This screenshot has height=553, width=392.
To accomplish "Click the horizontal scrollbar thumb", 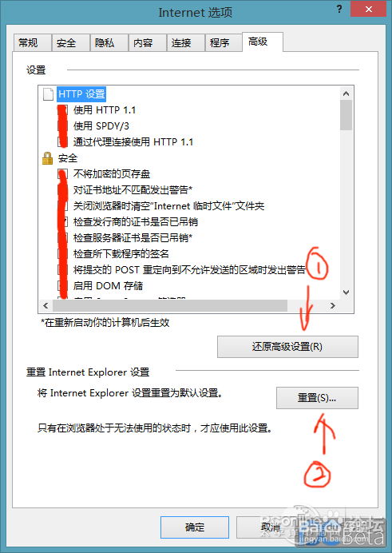I will click(170, 305).
